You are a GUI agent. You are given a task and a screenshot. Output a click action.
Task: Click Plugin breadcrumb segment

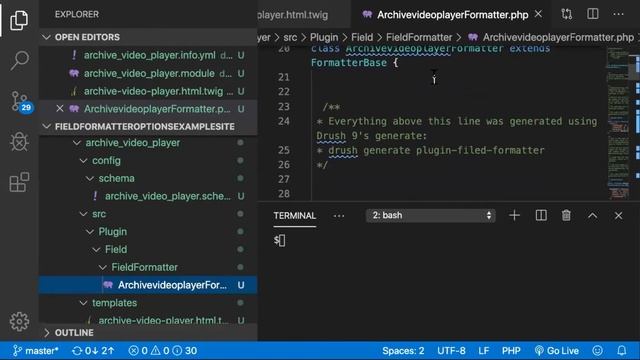[x=324, y=37]
